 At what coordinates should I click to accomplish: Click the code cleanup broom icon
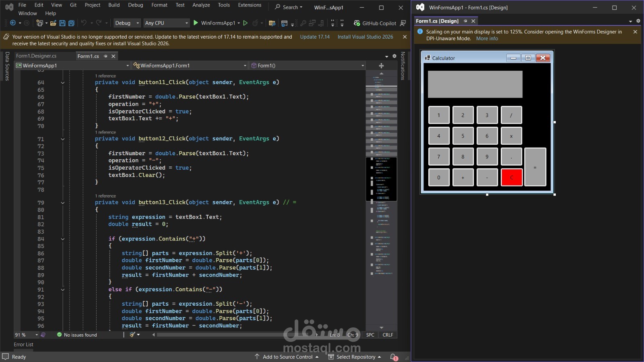[133, 334]
